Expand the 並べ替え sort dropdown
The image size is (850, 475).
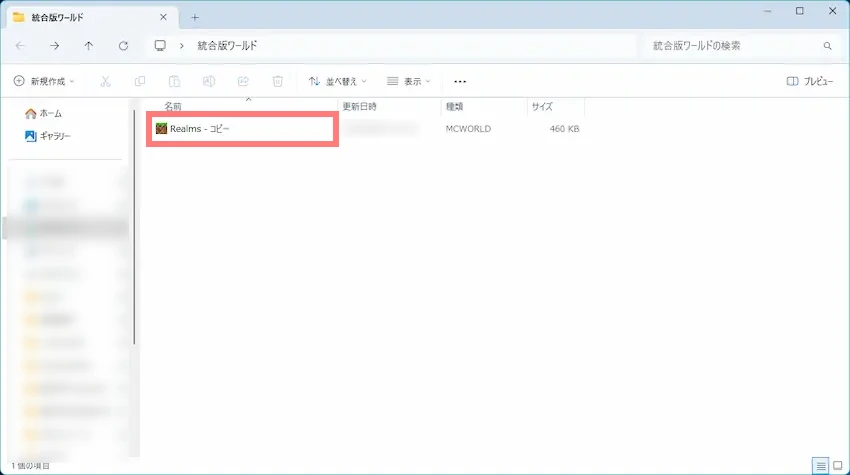pos(337,81)
